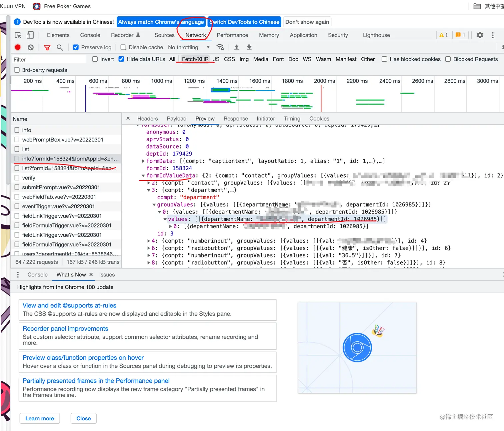
Task: Open the Timing tab of the request
Action: click(x=292, y=119)
